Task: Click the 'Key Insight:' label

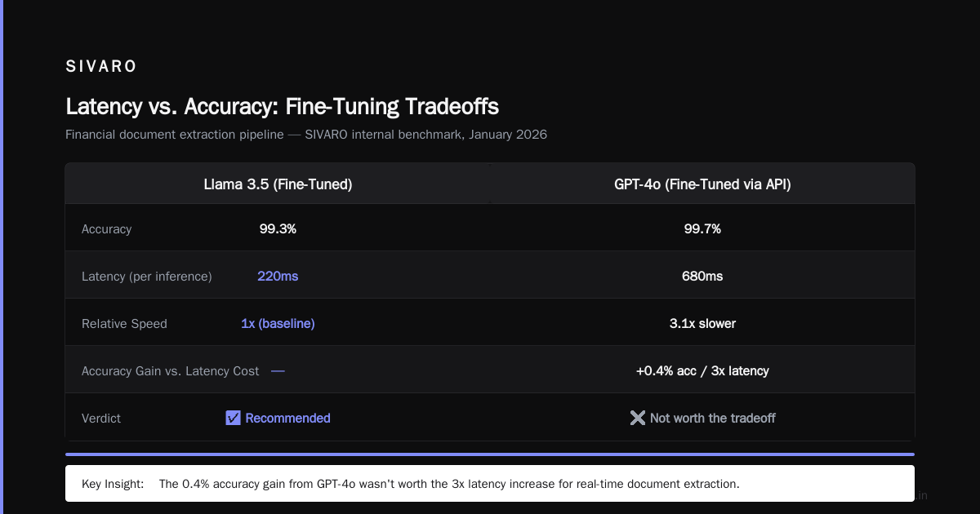Action: [x=113, y=484]
